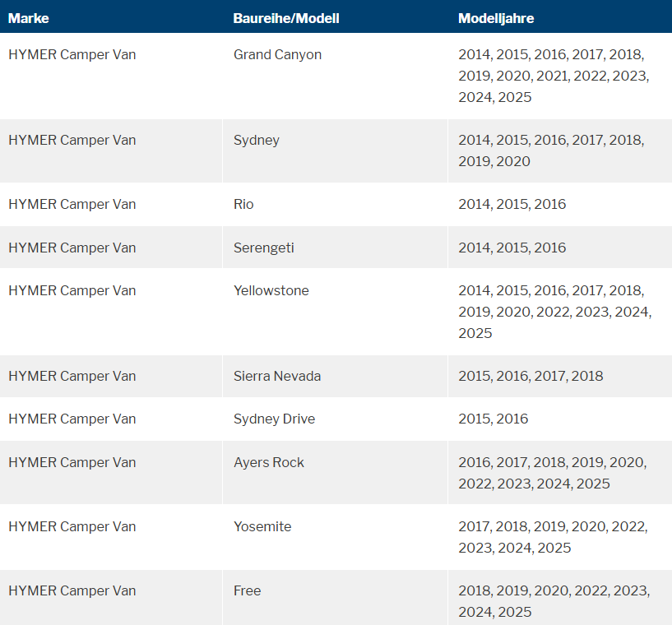
Task: Select the Grand Canyon model cell
Action: coord(335,76)
